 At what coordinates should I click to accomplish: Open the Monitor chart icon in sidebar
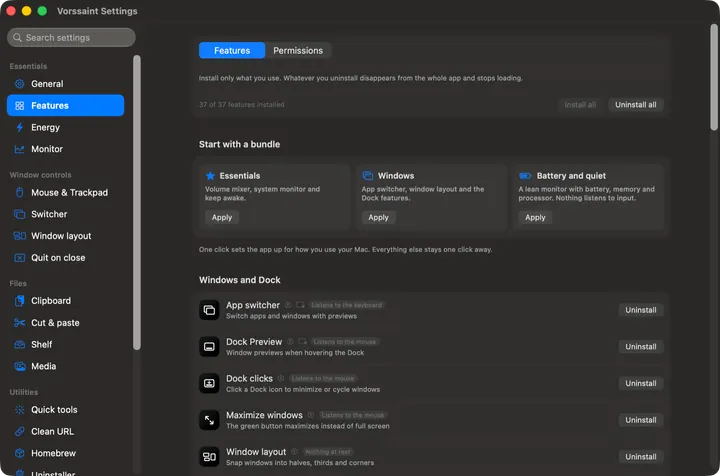(x=19, y=149)
